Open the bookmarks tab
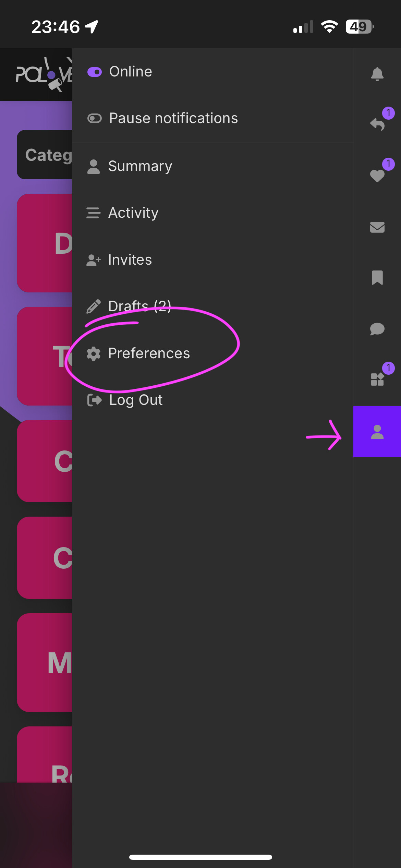Image resolution: width=401 pixels, height=868 pixels. pos(377,278)
